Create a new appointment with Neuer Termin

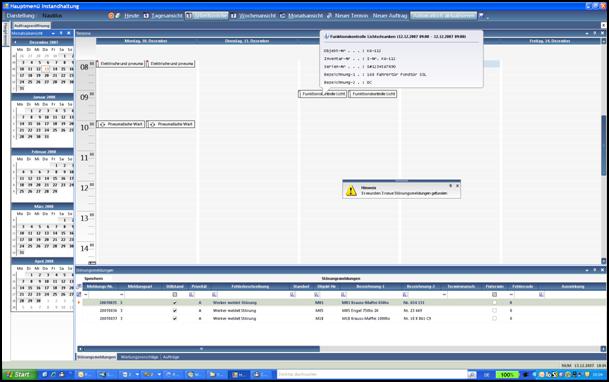[x=351, y=16]
